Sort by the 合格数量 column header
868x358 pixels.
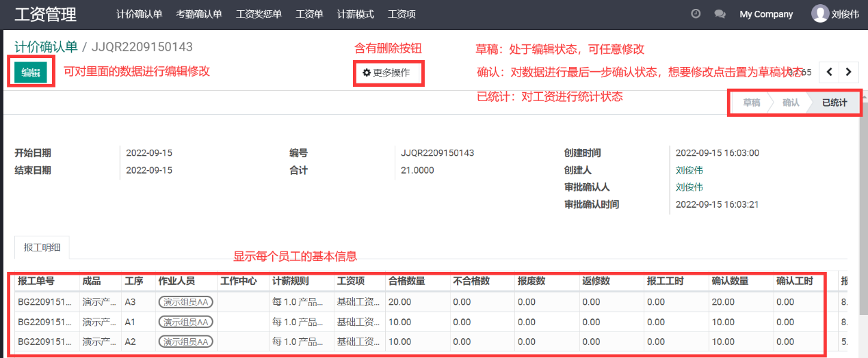coord(406,281)
